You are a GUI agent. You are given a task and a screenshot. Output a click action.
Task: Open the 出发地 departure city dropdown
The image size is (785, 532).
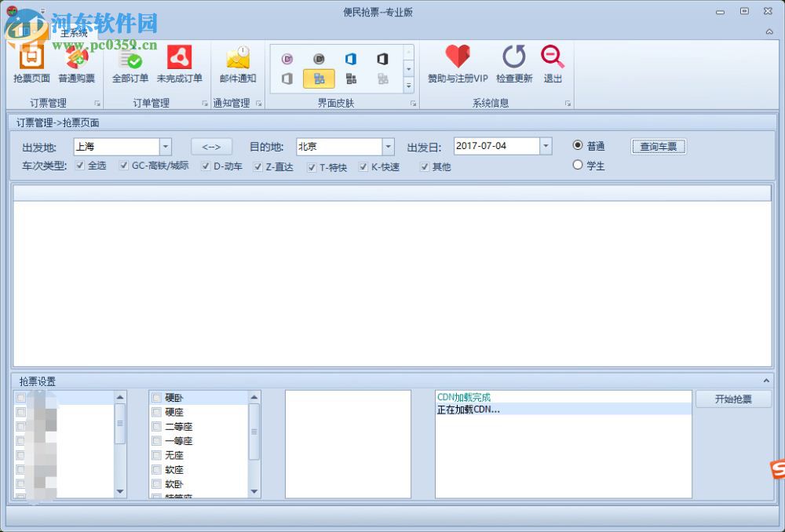[166, 146]
